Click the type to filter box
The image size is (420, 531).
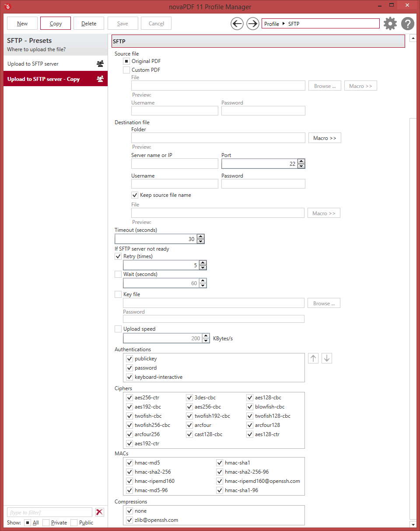tap(49, 512)
